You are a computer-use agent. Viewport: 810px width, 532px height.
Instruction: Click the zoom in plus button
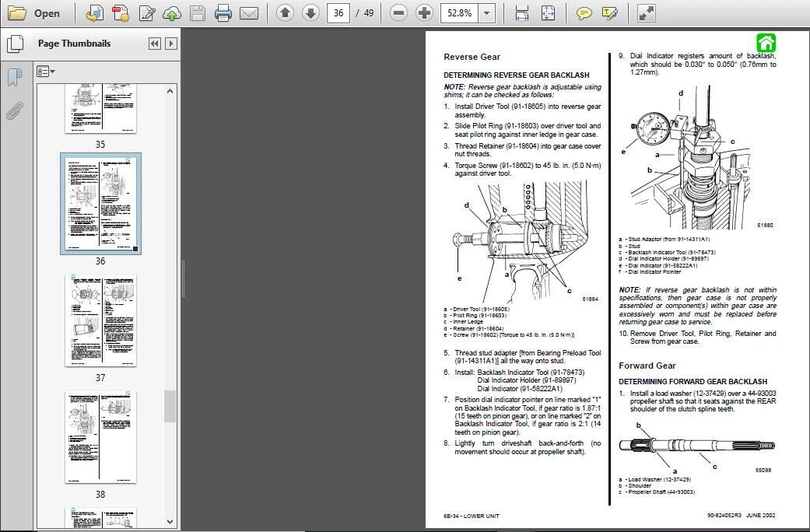pos(424,13)
